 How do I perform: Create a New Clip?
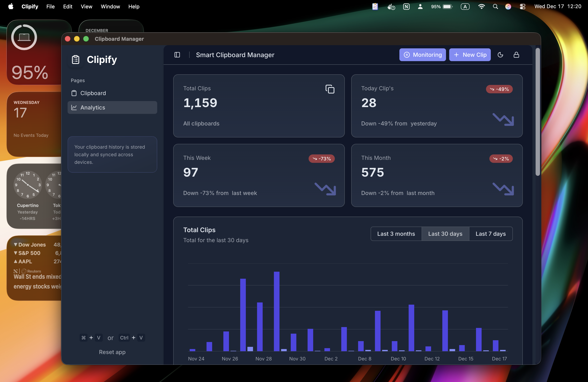(x=470, y=55)
